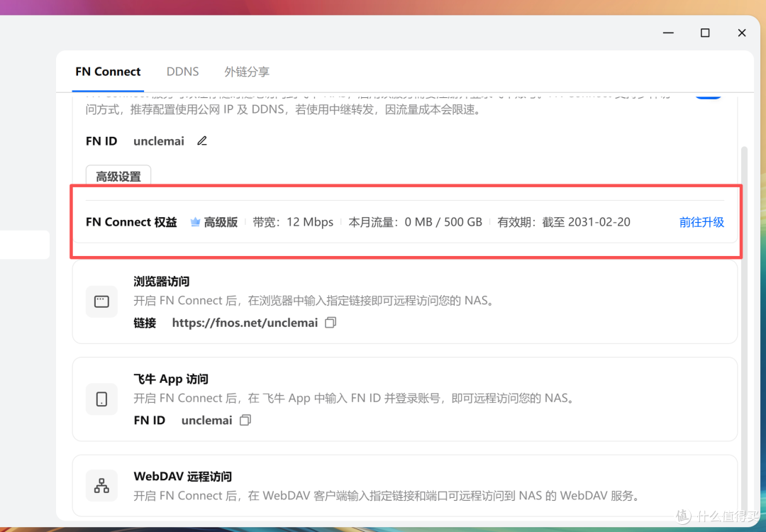Close the window
Image resolution: width=766 pixels, height=532 pixels.
(x=742, y=33)
